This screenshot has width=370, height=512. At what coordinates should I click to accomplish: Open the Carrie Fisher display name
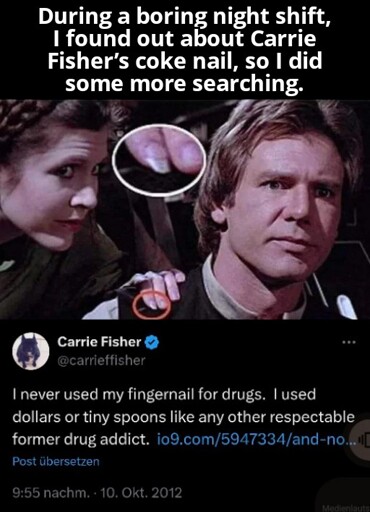pos(99,342)
